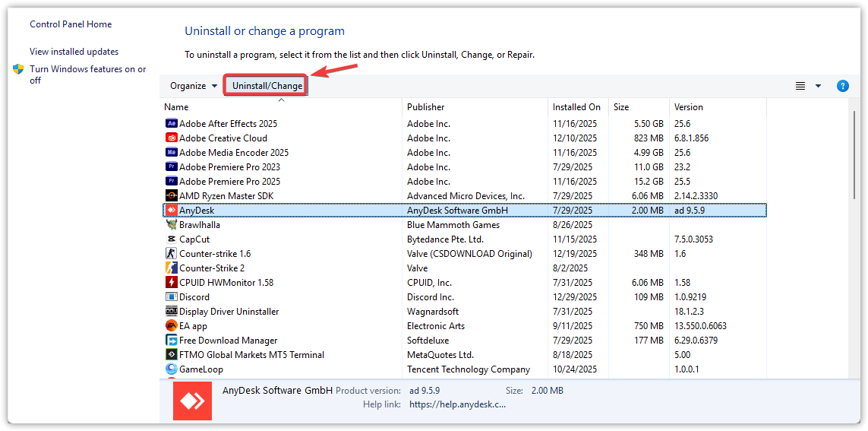Click the Brawlhalla game icon
The image size is (868, 431).
172,225
